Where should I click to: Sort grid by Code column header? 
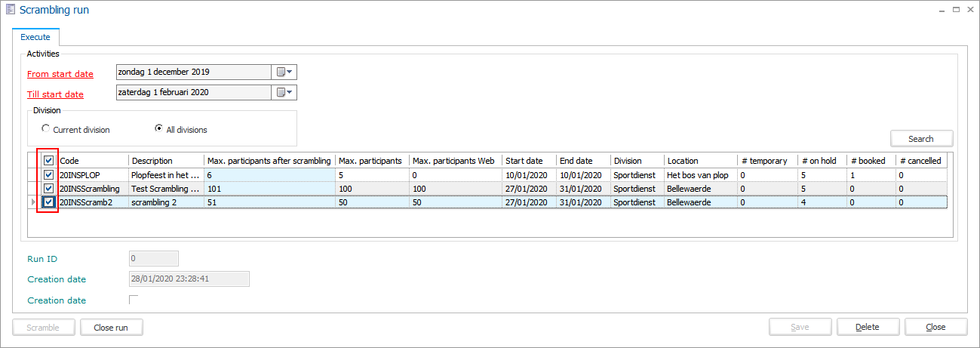[x=91, y=161]
